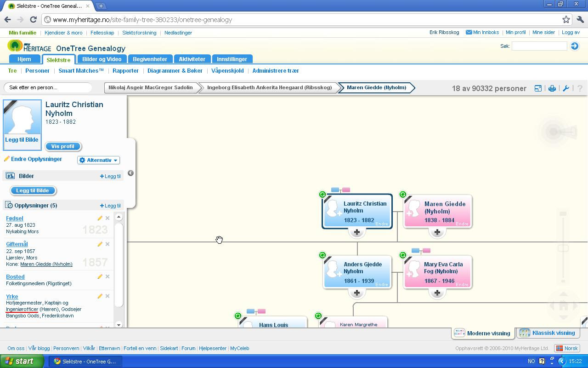This screenshot has height=368, width=588.
Task: Edit the Giftemål fact with pencil icon
Action: point(100,244)
